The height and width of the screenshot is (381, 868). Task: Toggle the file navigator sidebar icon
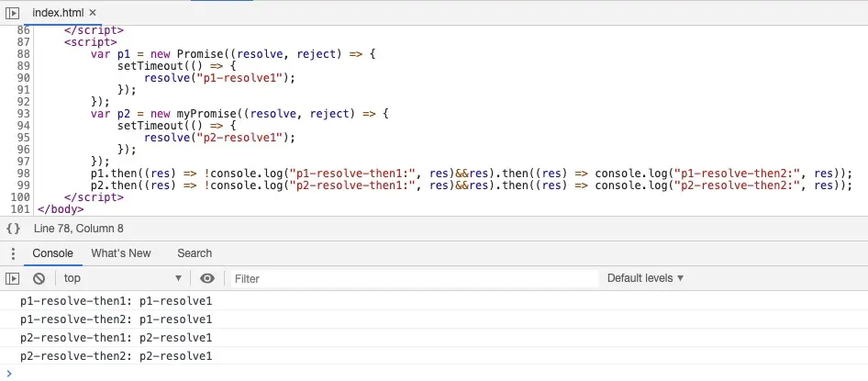(12, 12)
